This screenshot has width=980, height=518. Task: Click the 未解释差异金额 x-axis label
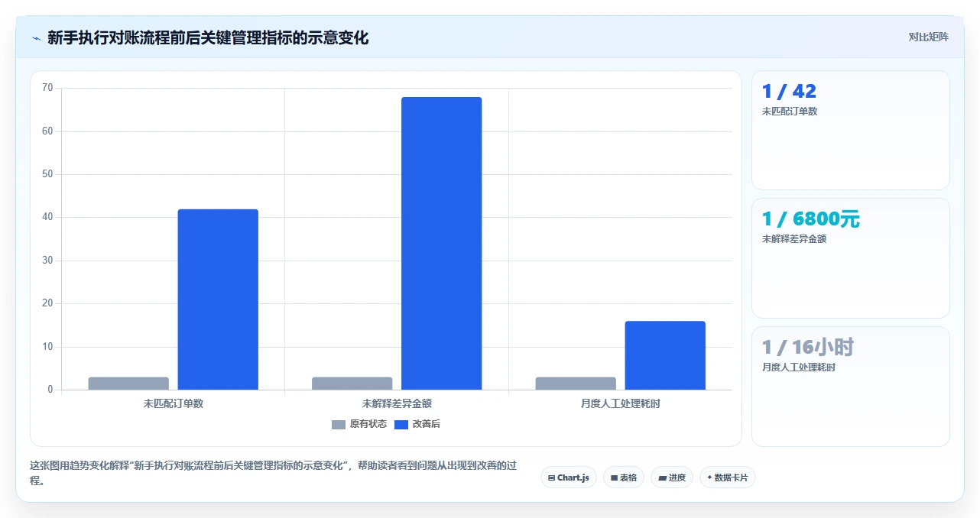point(397,403)
